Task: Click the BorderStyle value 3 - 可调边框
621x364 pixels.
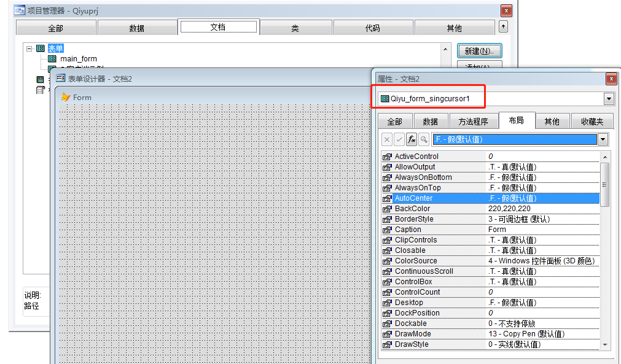Action: (x=519, y=219)
